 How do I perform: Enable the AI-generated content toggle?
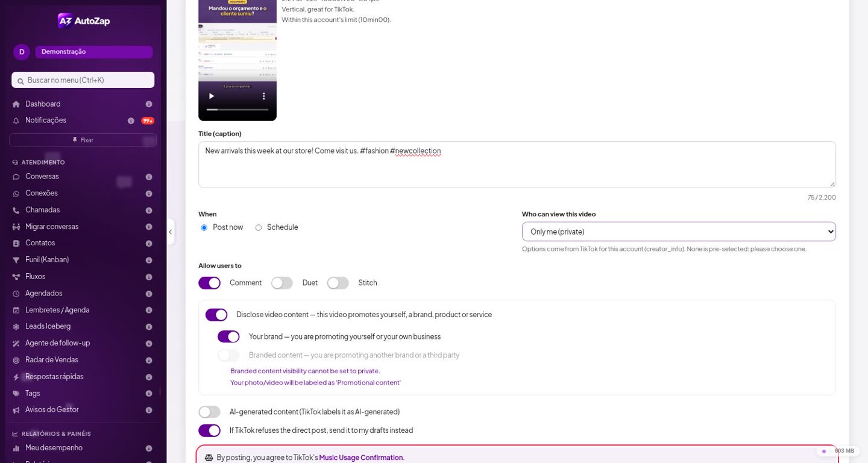[x=210, y=412]
